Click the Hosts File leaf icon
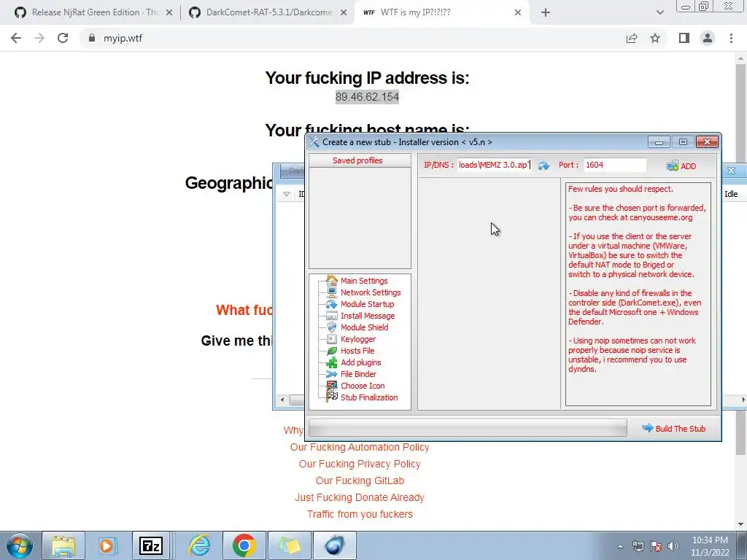 pyautogui.click(x=332, y=351)
